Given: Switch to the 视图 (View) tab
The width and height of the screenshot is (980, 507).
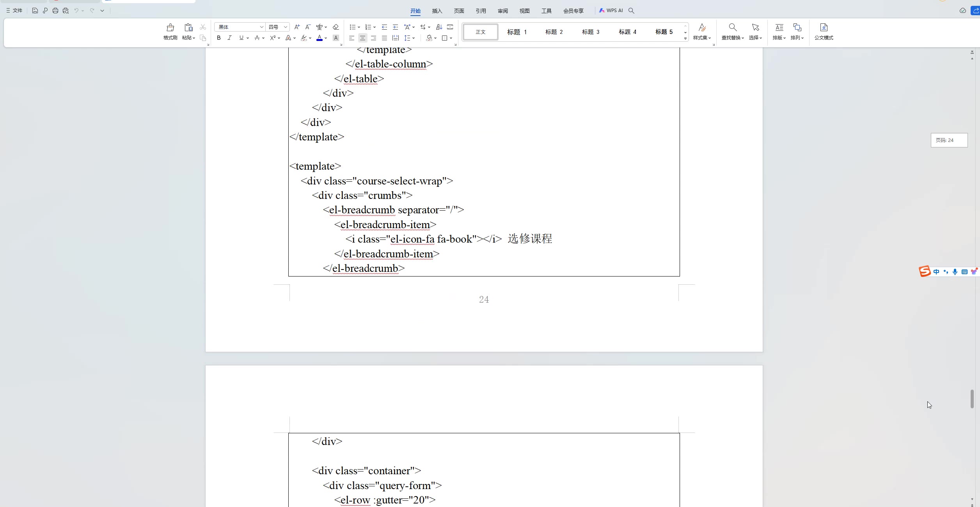Looking at the screenshot, I should 524,11.
